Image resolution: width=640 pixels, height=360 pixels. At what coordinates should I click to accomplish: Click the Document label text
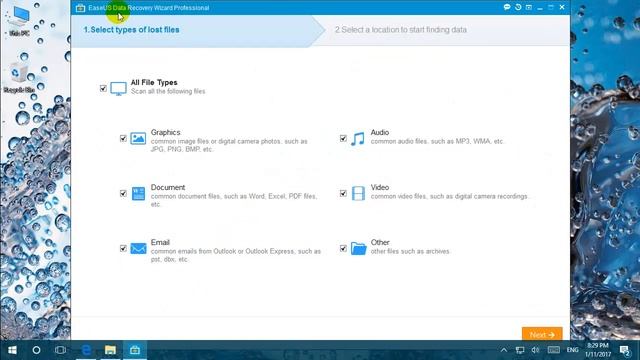(168, 187)
